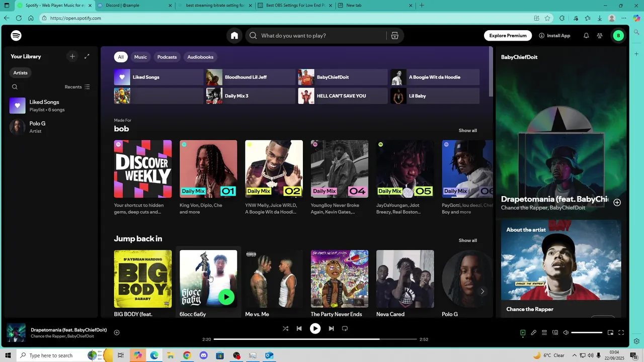Screen dimensions: 644x362
Task: Add Drapetomania to Liked Songs in the right panel
Action: pyautogui.click(x=617, y=202)
